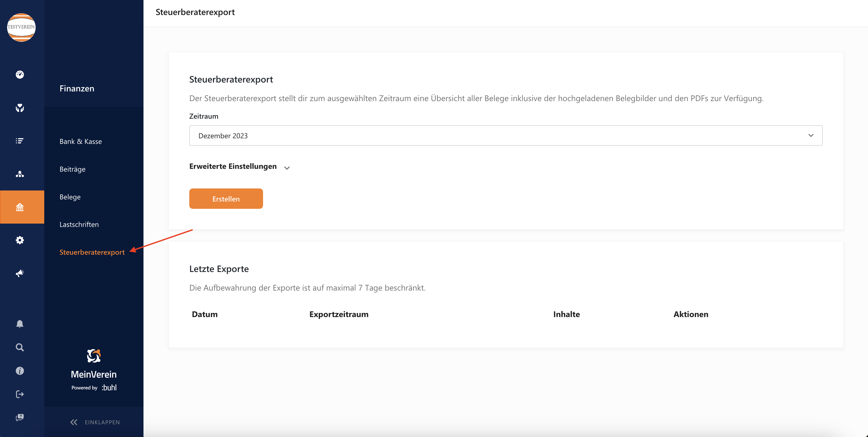Open the info circle icon
This screenshot has width=868, height=437.
pos(20,371)
